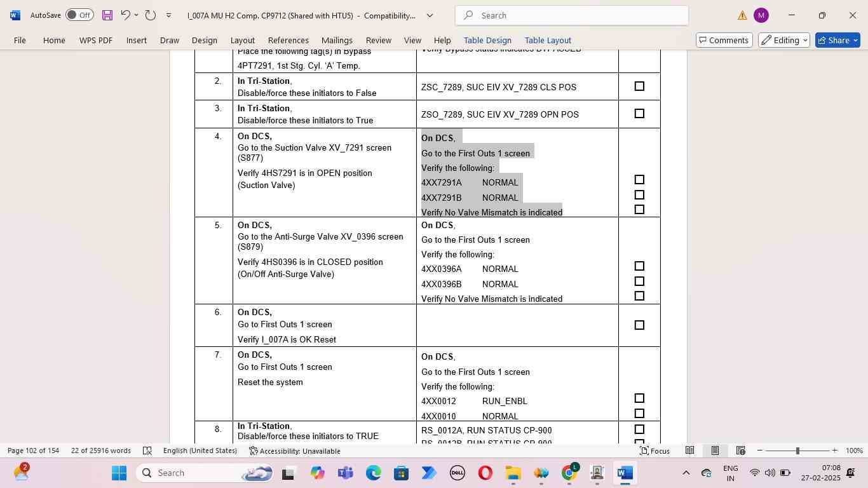The image size is (868, 488).
Task: Switch to Print Layout view icon
Action: (715, 451)
